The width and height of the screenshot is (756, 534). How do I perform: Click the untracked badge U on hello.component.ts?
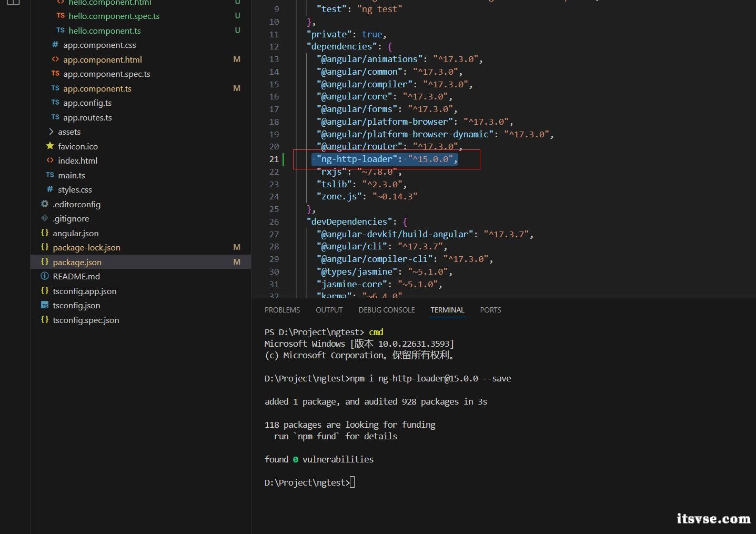pyautogui.click(x=238, y=31)
